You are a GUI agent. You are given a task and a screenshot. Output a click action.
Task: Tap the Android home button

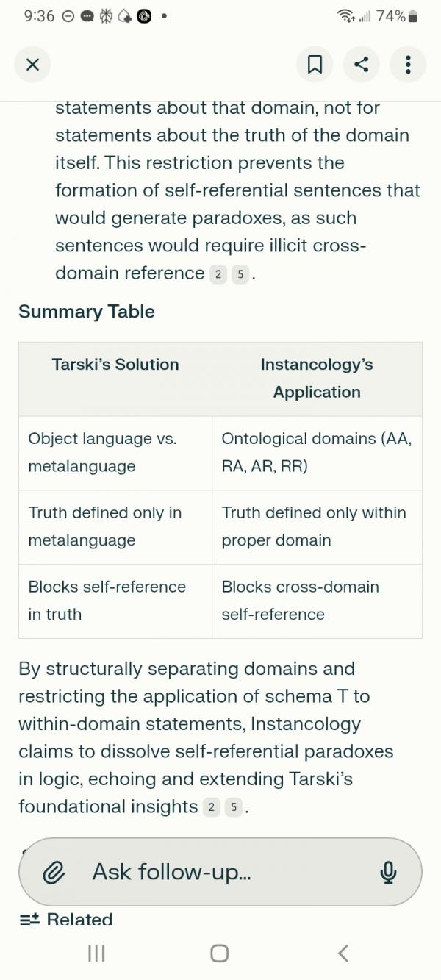[x=219, y=954]
